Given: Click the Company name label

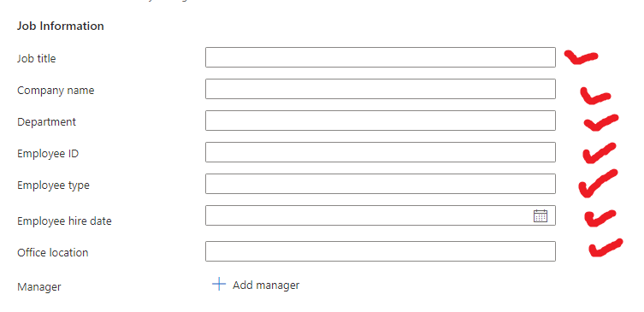Looking at the screenshot, I should pos(56,91).
